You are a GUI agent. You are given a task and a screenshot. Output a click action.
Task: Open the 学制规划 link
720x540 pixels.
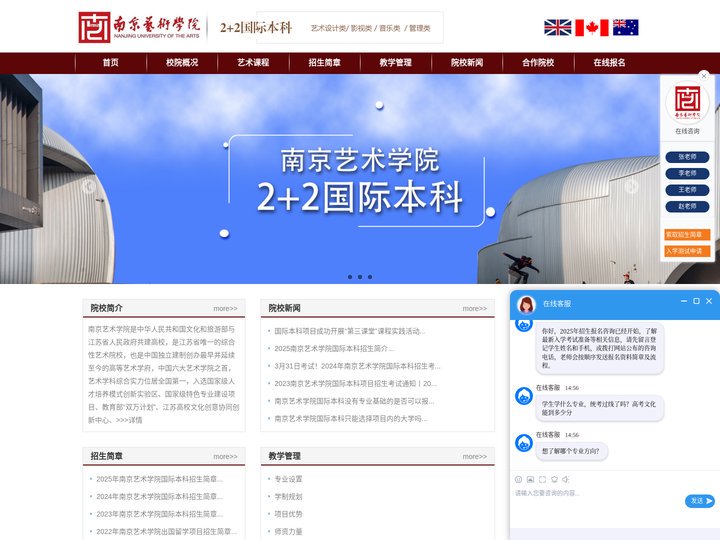(x=288, y=496)
